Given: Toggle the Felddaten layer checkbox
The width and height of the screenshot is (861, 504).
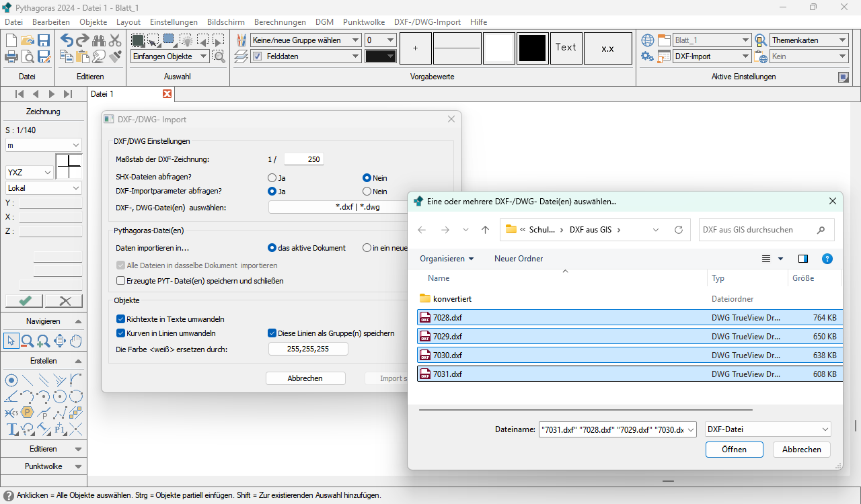Looking at the screenshot, I should (258, 56).
